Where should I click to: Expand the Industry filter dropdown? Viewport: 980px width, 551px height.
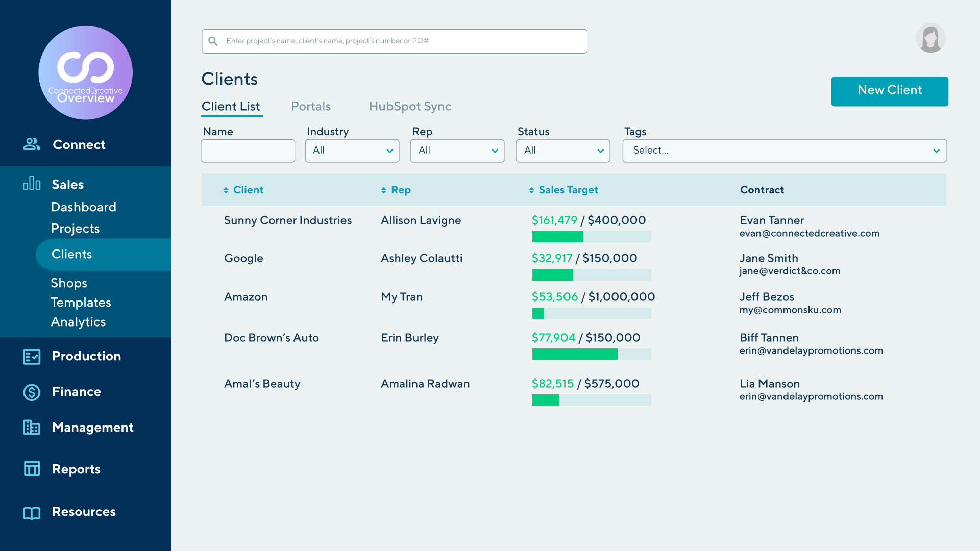[x=352, y=151]
